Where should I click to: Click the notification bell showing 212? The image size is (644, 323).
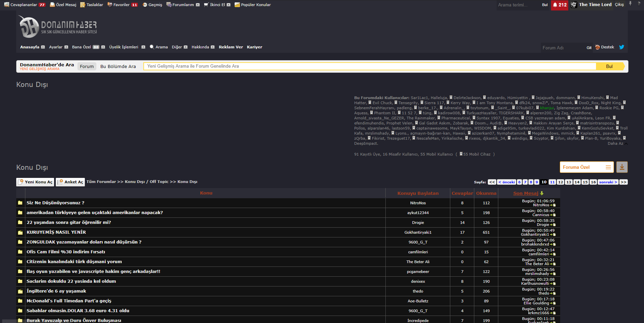click(559, 5)
